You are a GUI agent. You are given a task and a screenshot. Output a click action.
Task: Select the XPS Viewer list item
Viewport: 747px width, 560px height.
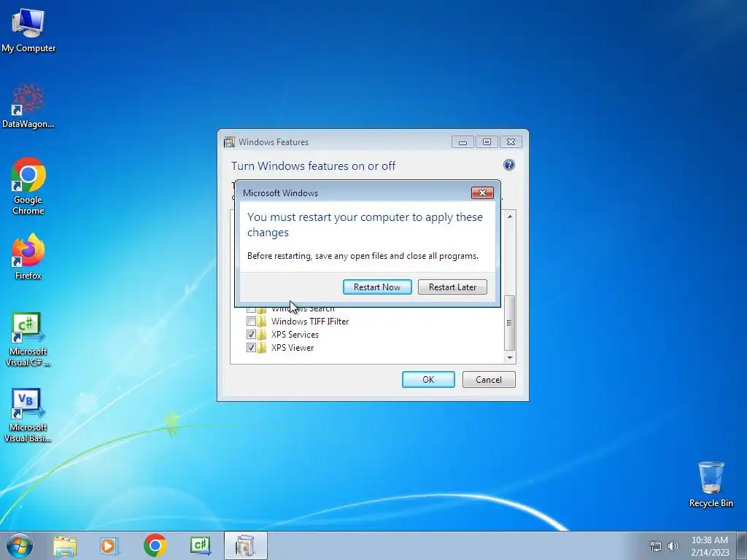[293, 348]
